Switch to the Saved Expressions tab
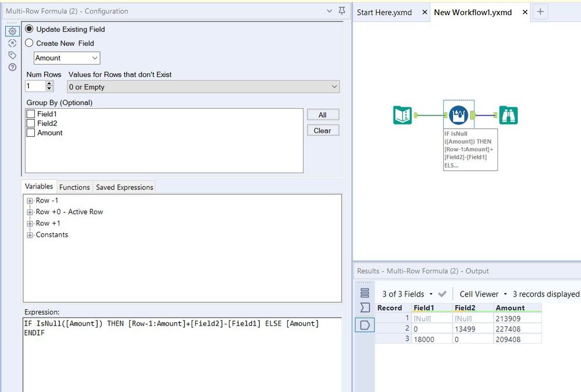The image size is (581, 392). click(124, 187)
